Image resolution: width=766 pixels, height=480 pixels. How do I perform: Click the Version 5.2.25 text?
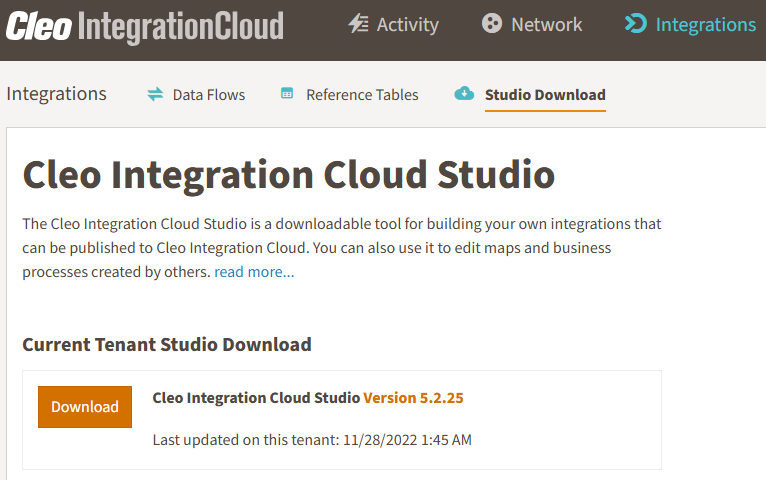click(413, 397)
